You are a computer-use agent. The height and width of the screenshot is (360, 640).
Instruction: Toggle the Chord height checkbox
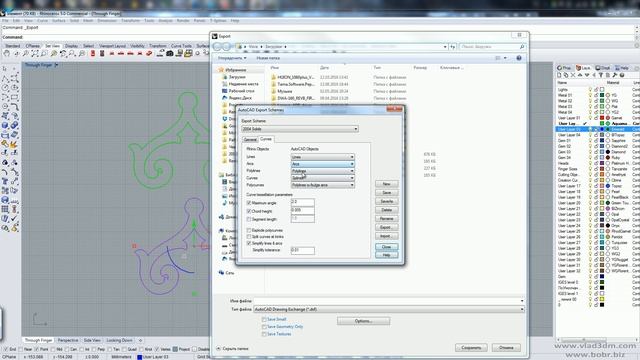pos(249,211)
